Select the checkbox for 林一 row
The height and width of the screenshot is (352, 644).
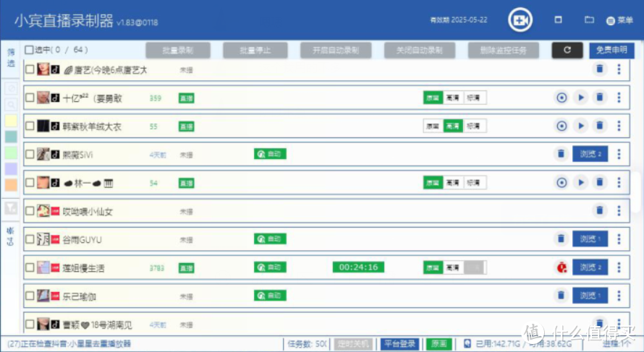pos(30,183)
